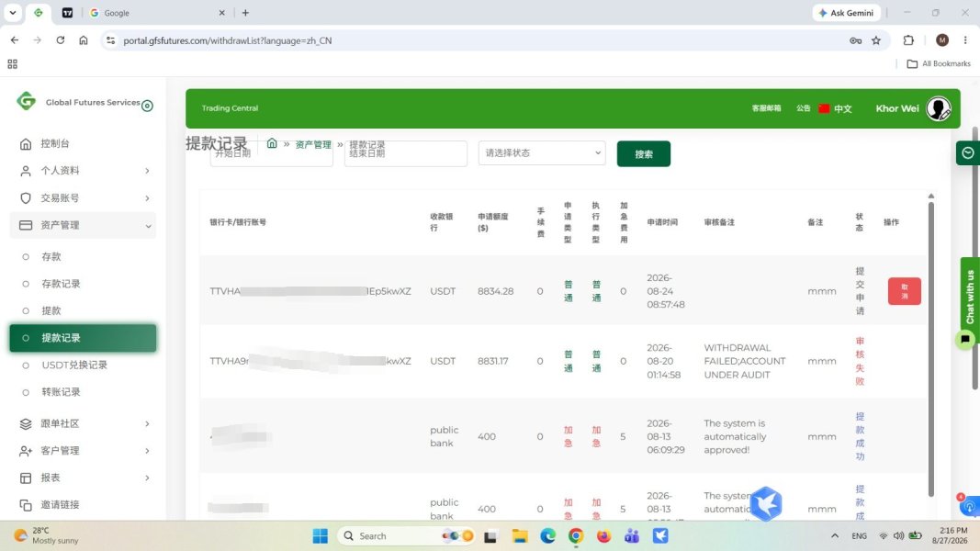Screen dimensions: 980x551
Task: Click the green 搜索 search button
Action: coord(643,153)
